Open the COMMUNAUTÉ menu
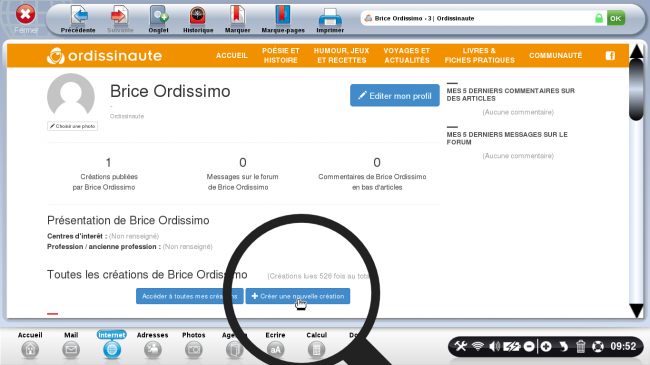Image resolution: width=650 pixels, height=365 pixels. coord(555,56)
